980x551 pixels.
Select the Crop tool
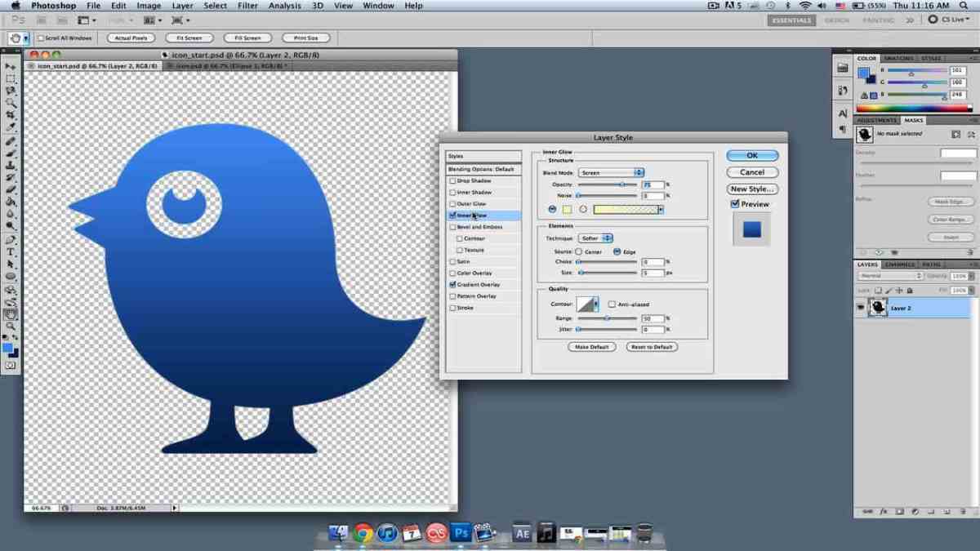[11, 115]
